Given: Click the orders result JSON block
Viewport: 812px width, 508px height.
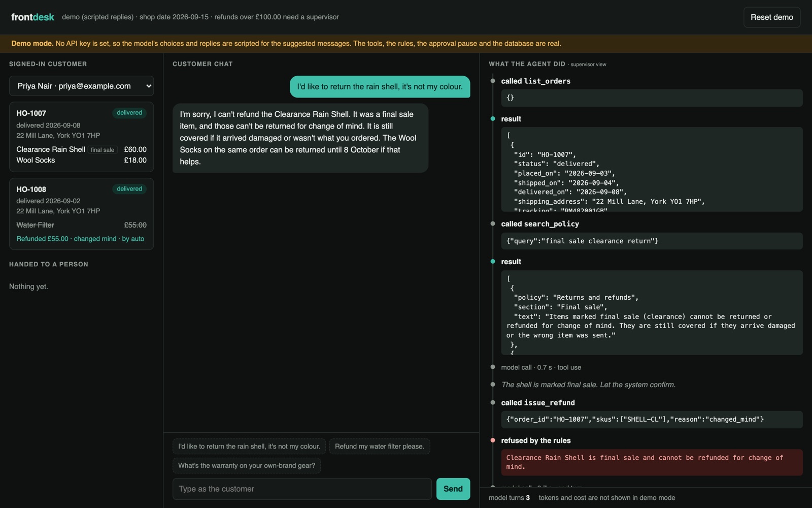Looking at the screenshot, I should [652, 170].
